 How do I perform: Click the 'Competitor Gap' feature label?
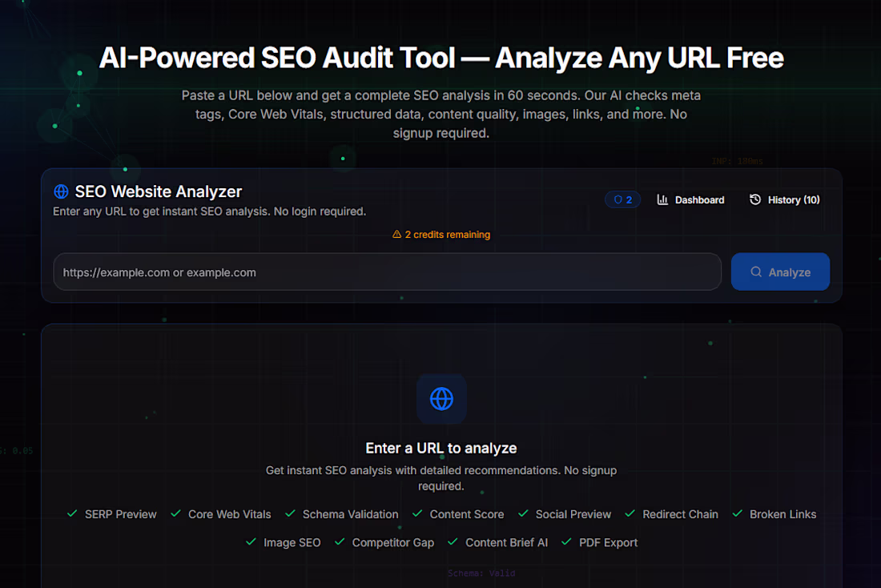point(392,542)
